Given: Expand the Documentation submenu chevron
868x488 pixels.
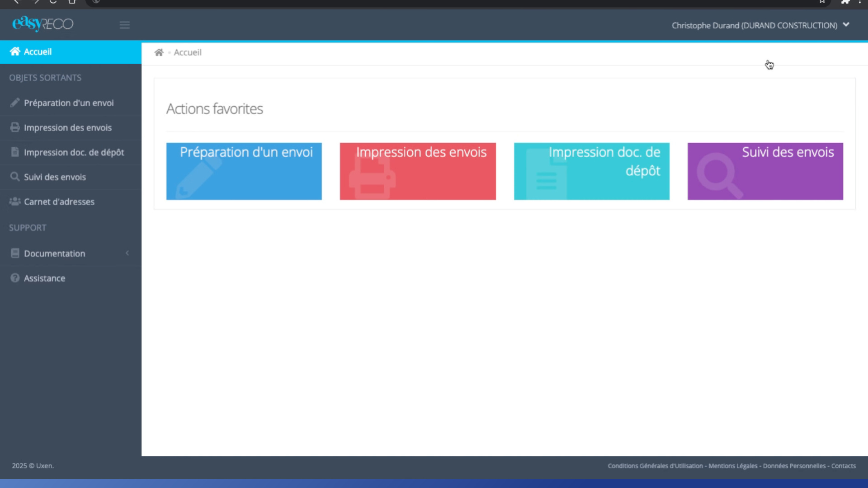Looking at the screenshot, I should tap(127, 253).
